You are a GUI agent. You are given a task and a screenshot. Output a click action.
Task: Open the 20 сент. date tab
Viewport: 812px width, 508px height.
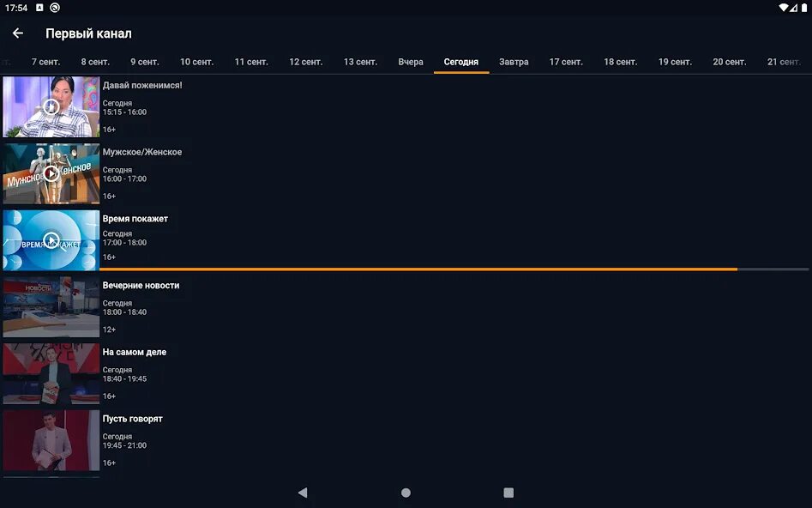pyautogui.click(x=729, y=62)
